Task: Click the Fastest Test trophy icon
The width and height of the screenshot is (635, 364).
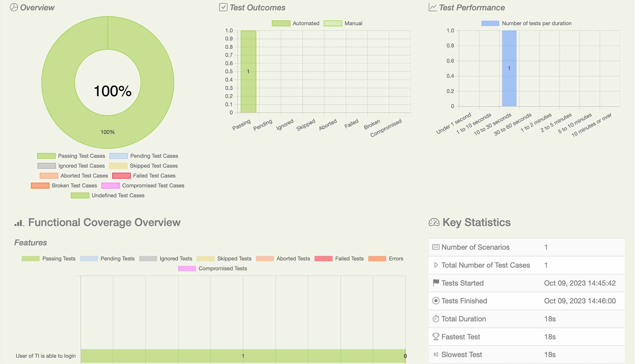Action: click(436, 337)
